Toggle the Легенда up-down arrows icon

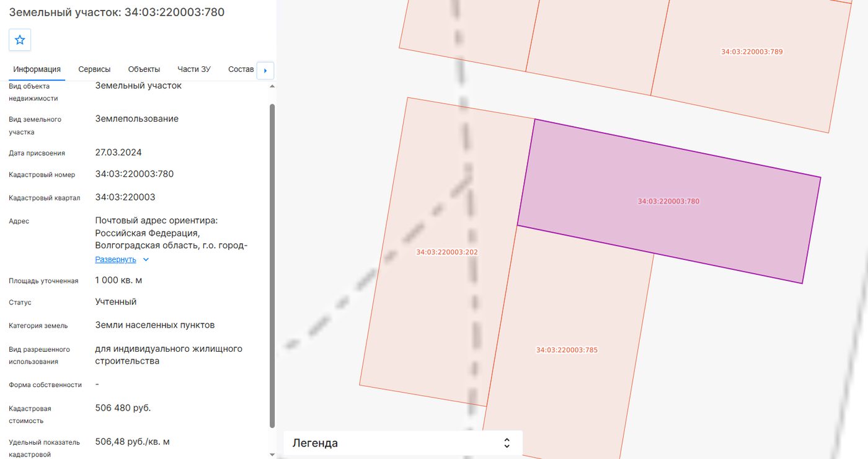tap(507, 443)
